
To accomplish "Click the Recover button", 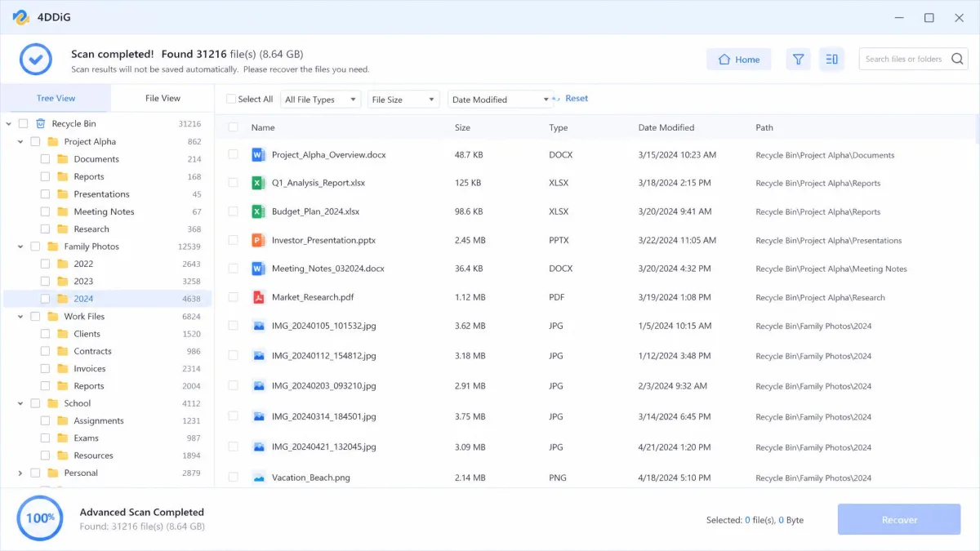I will (899, 520).
